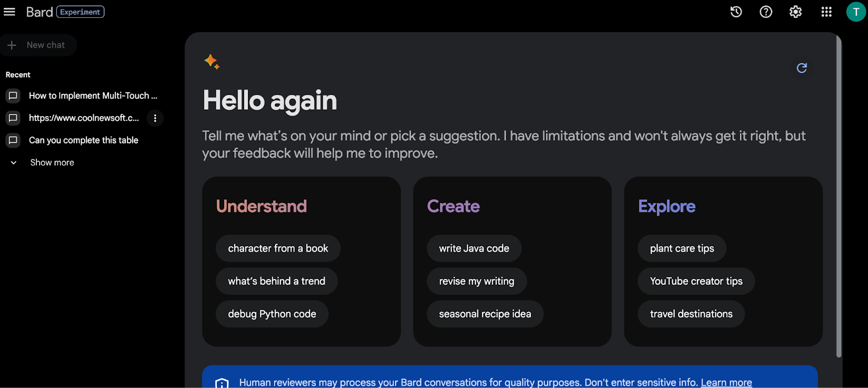Expand recent chats with Show more chevron
The height and width of the screenshot is (388, 868).
pos(14,162)
